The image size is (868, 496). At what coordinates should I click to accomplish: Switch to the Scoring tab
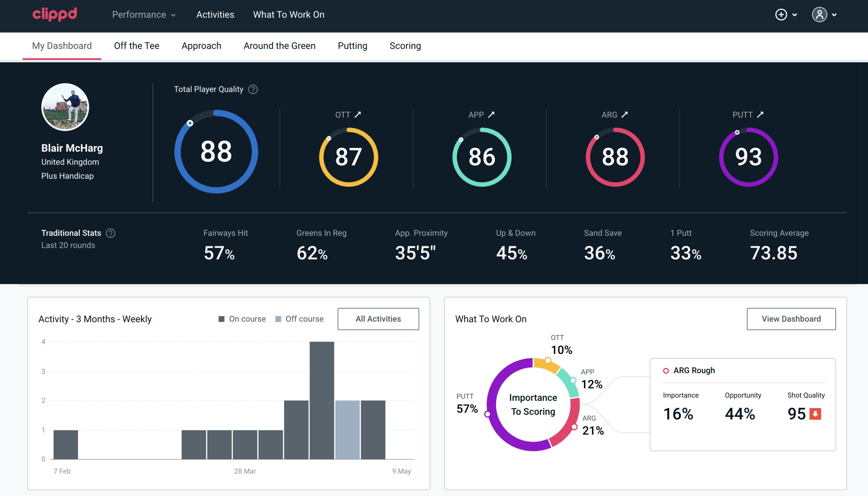(405, 46)
